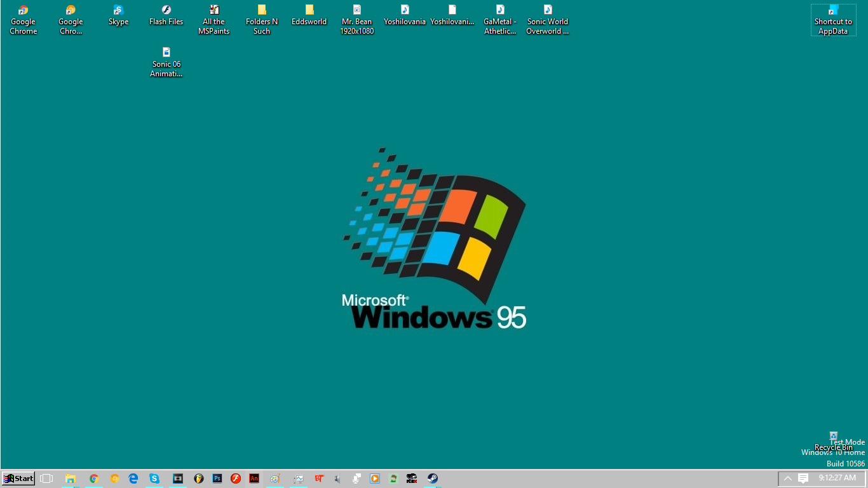868x488 pixels.
Task: Open the monitor graph app in taskbar
Action: (299, 478)
